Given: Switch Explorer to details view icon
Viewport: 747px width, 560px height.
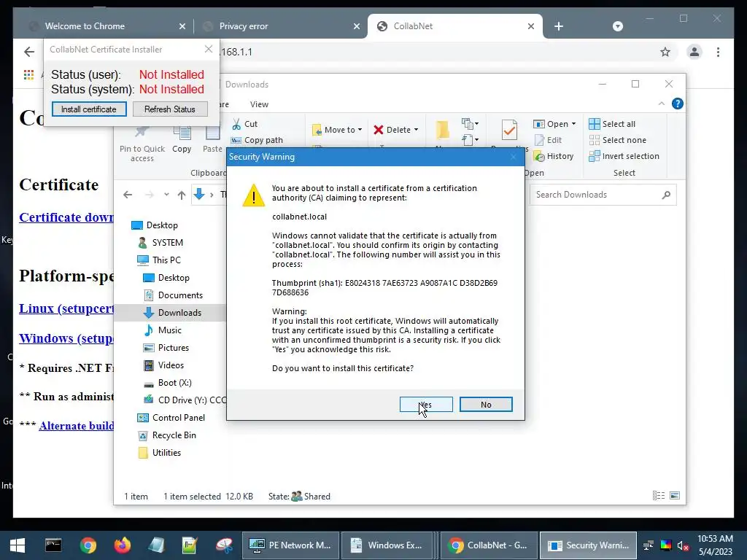Looking at the screenshot, I should tap(659, 496).
